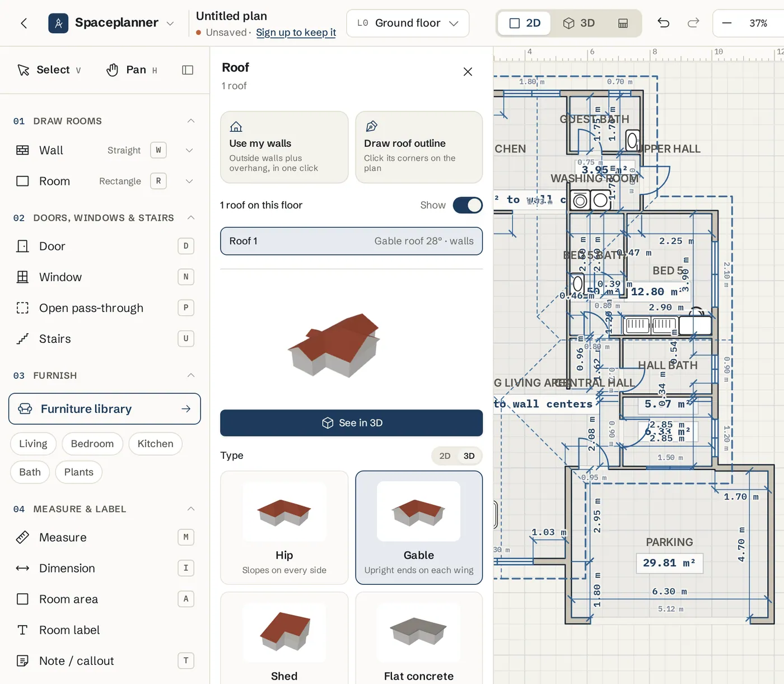784x684 pixels.
Task: Close the Roof panel
Action: (468, 72)
